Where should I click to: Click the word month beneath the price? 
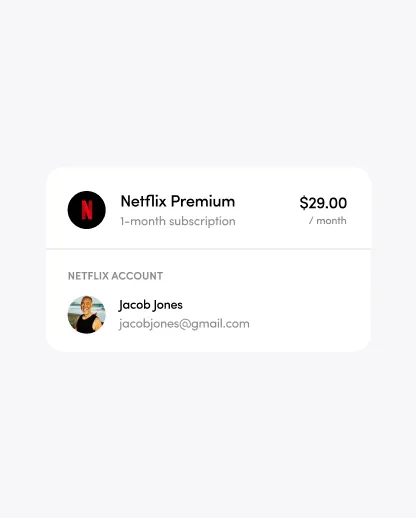[x=331, y=221]
